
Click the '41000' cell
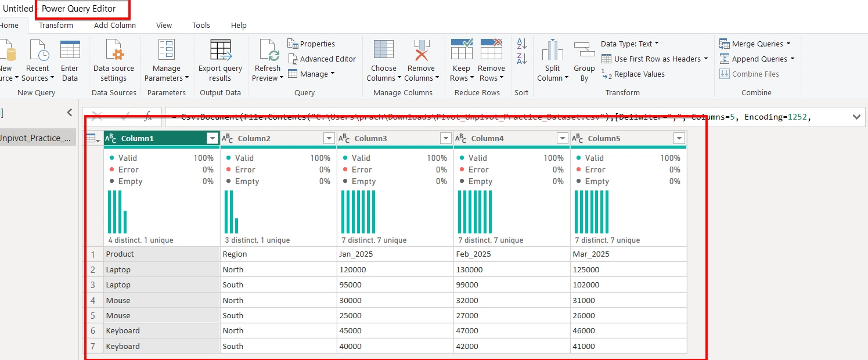(x=629, y=346)
